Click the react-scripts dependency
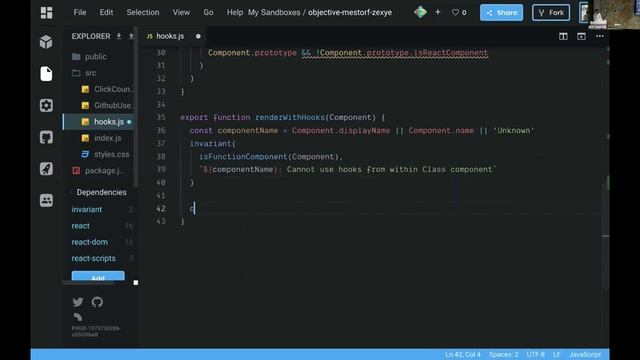The width and height of the screenshot is (640, 360). click(x=93, y=258)
